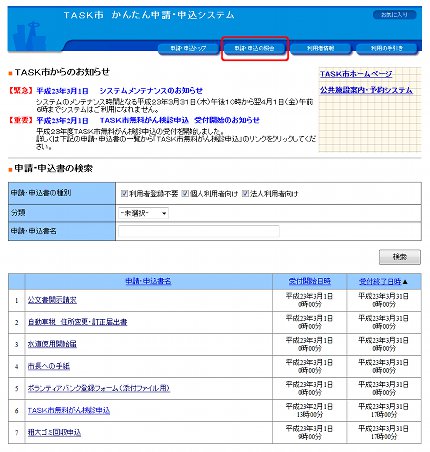Screen dimensions: 430x452
Task: Toggle the 個人利用者向け checkbox
Action: click(x=185, y=193)
